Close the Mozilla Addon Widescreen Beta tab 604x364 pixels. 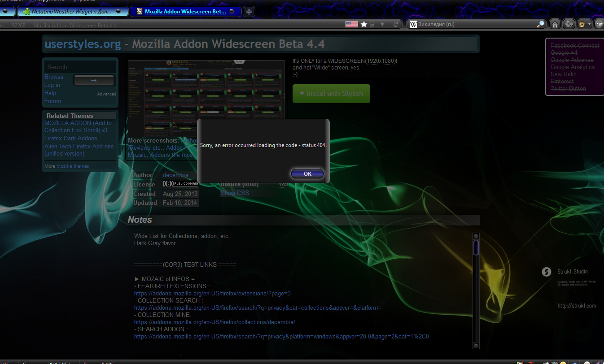[232, 11]
